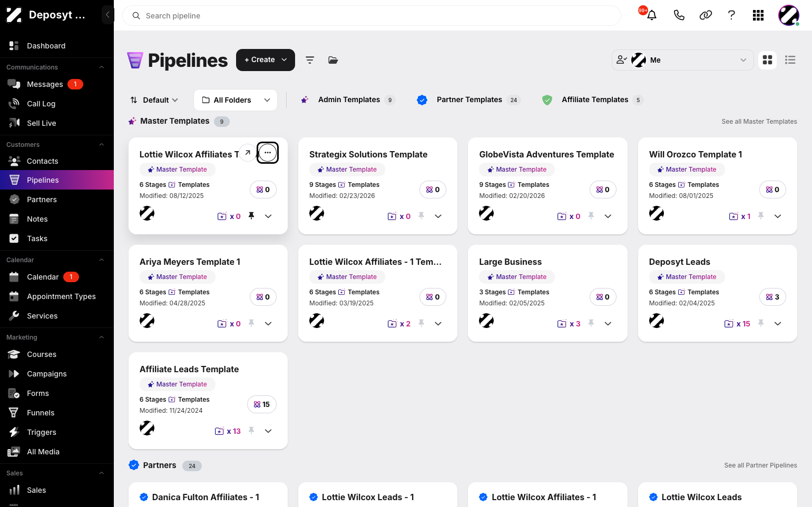Expand the GlobeVista Adventures Template card chevron
This screenshot has width=812, height=507.
[608, 216]
